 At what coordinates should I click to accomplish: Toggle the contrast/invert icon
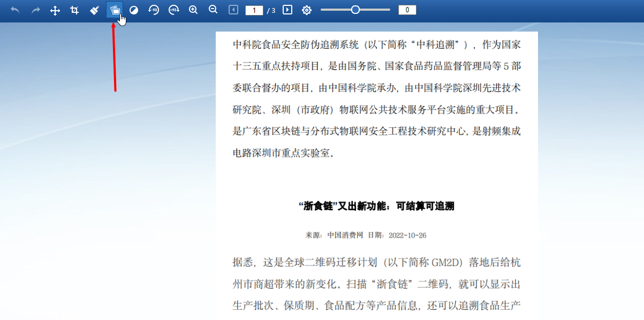coord(134,10)
